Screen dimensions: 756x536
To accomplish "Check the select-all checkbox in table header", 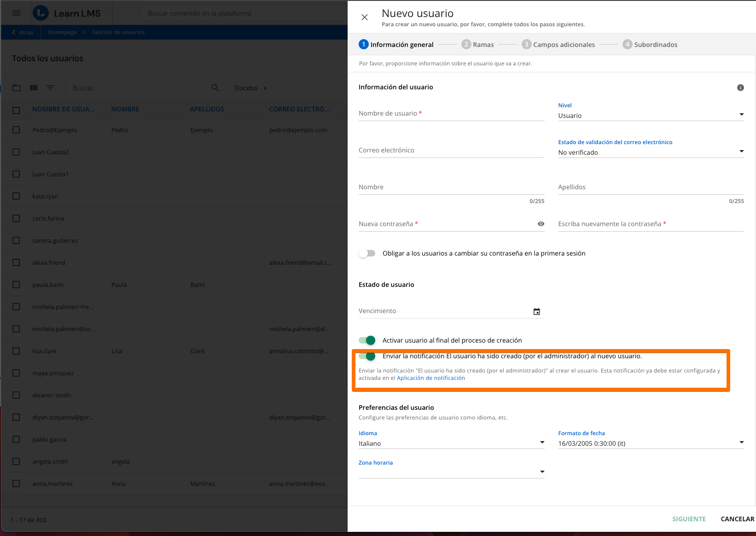I will (x=16, y=110).
